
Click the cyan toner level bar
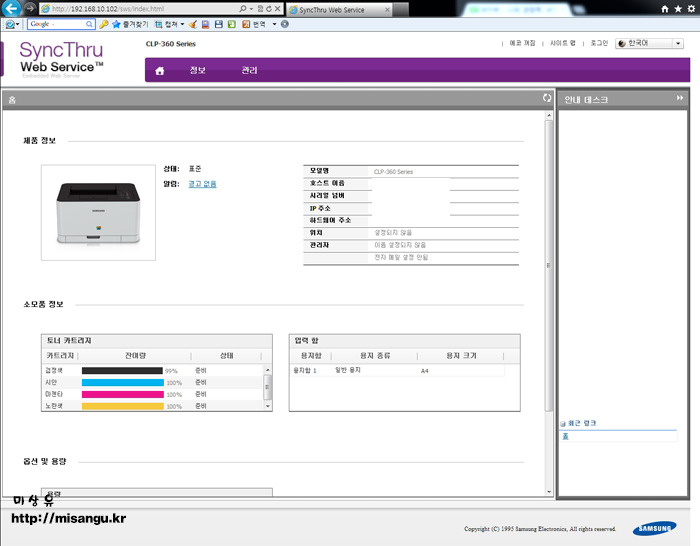(x=123, y=383)
